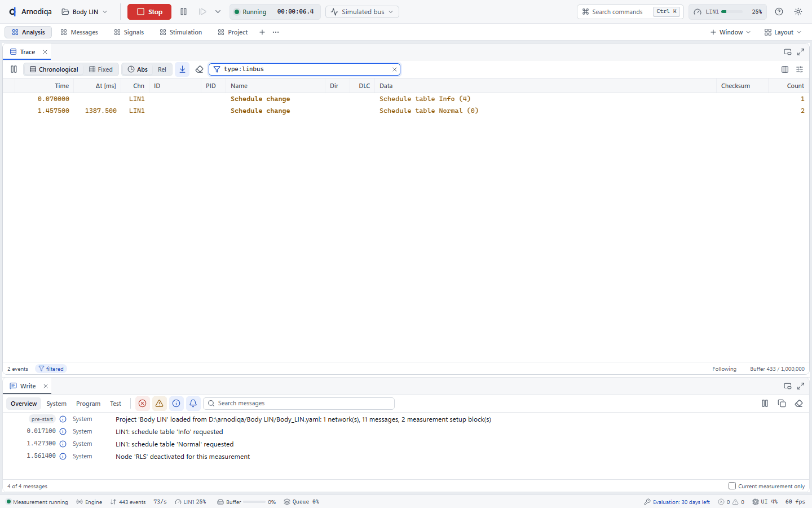Clear the Trace window with eraser icon
Viewport: 812px width, 508px height.
click(199, 69)
